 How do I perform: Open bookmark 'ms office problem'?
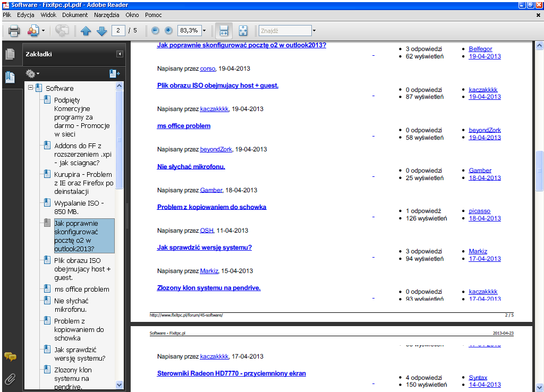82,289
